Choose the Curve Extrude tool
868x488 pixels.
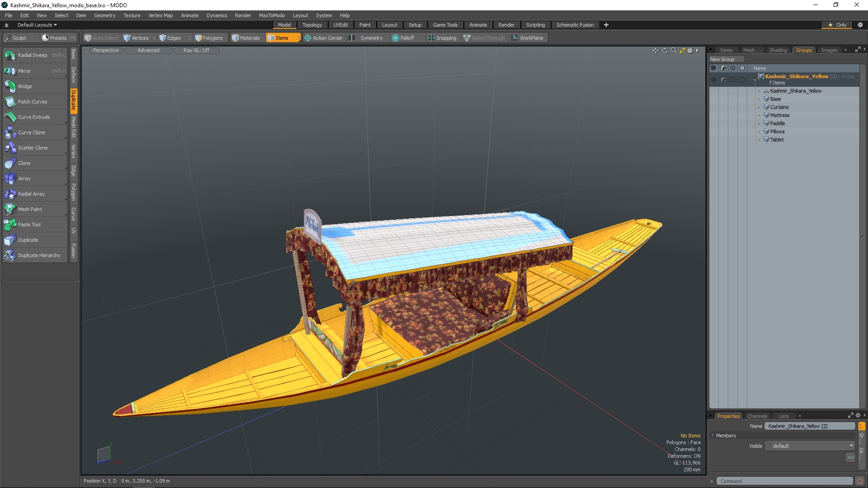[34, 117]
